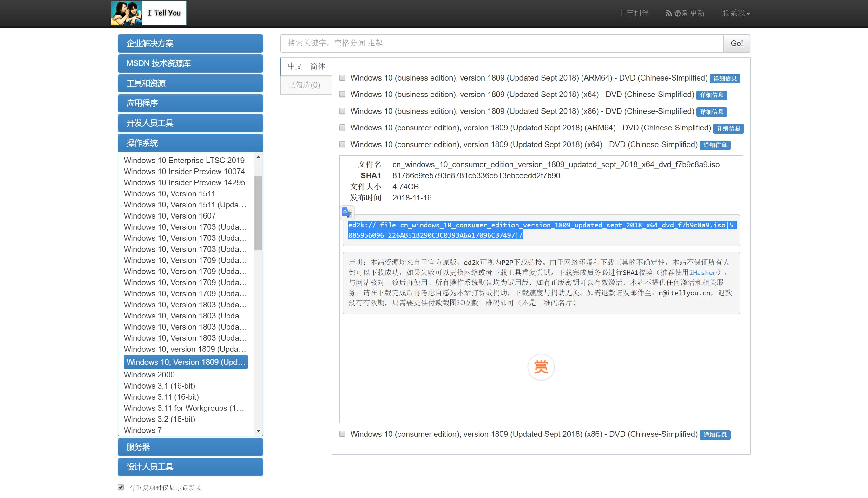Toggle checkbox for x86 consumer edition 1809
Screen dimensions: 868x498
point(342,434)
